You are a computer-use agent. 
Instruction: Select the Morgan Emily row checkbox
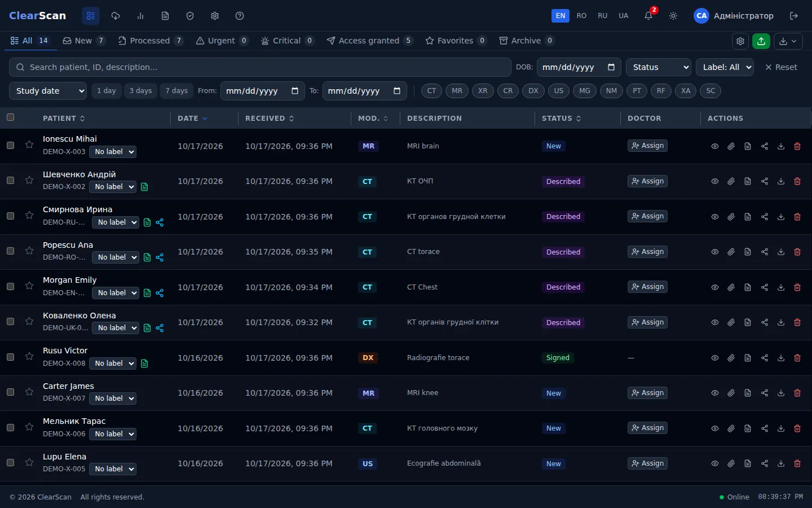[x=10, y=286]
